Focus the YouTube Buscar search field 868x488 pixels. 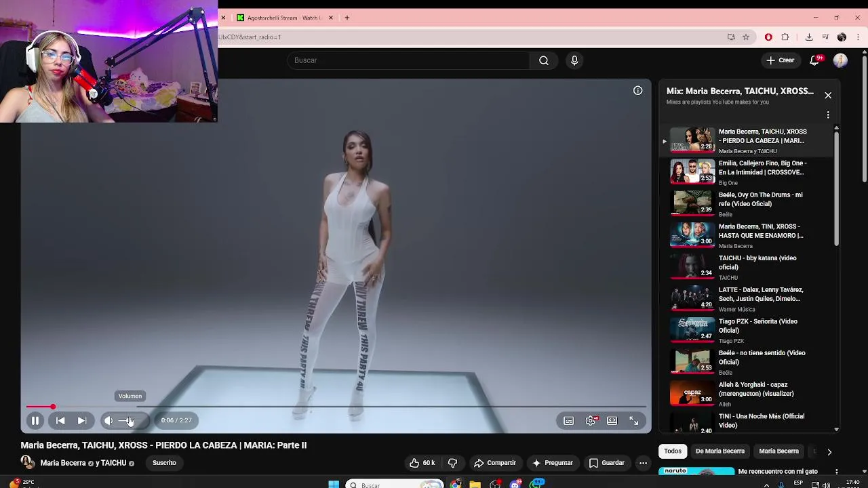pyautogui.click(x=409, y=60)
